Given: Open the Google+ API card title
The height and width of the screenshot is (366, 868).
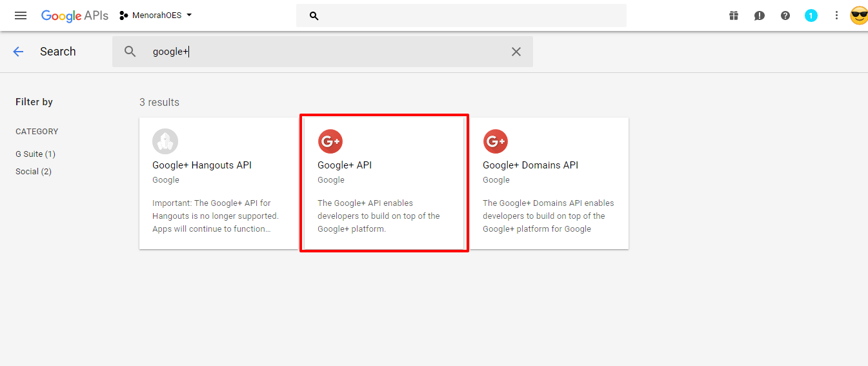Looking at the screenshot, I should (345, 165).
